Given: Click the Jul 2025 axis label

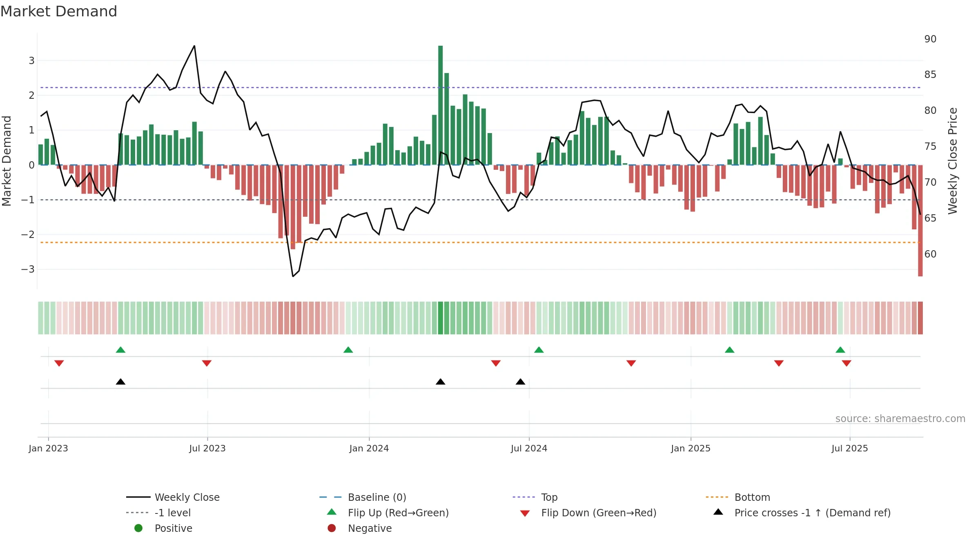Looking at the screenshot, I should 850,448.
